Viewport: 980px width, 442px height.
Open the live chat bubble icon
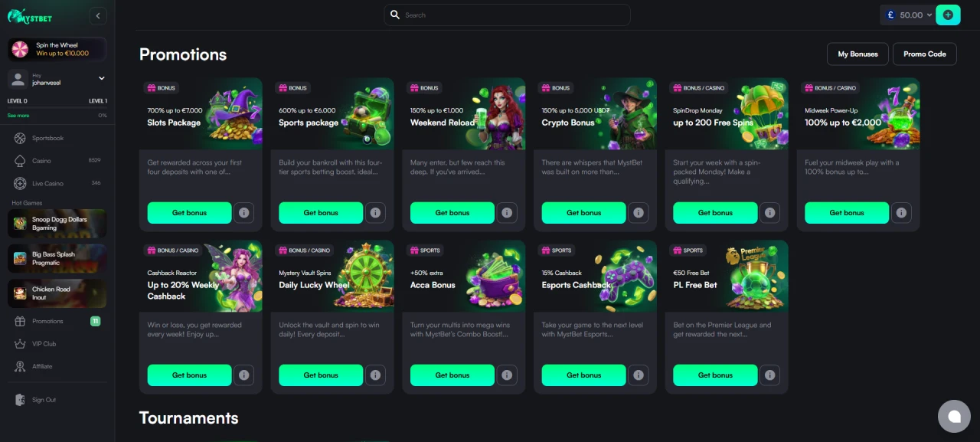point(954,416)
